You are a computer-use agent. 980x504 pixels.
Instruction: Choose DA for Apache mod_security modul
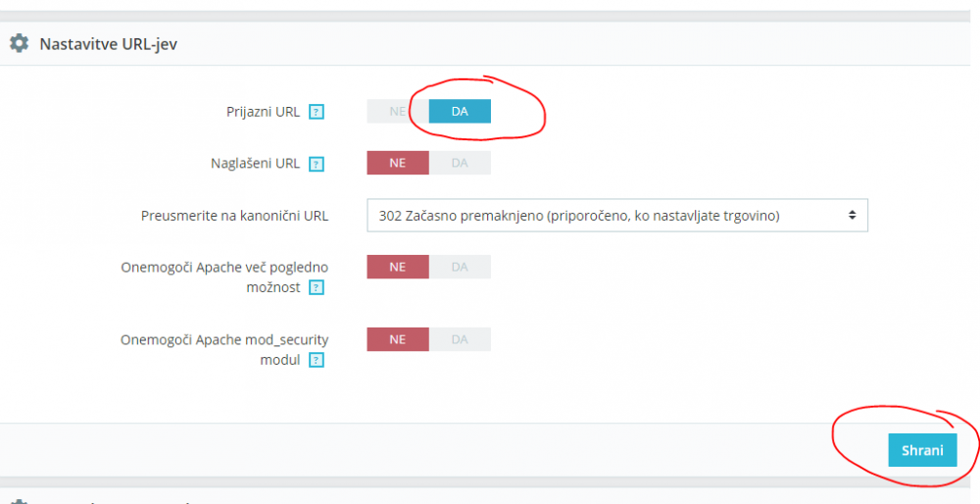(460, 339)
